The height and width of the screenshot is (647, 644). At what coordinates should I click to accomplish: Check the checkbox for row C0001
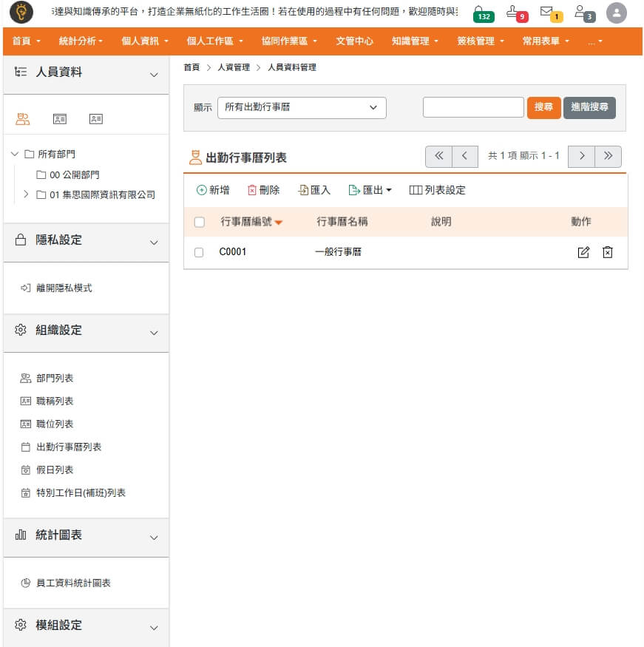click(199, 252)
